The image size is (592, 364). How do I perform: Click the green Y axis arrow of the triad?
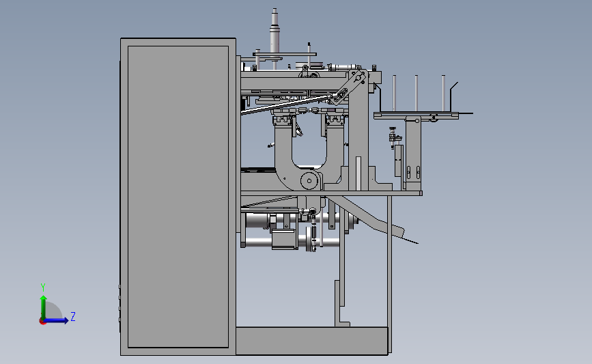click(x=44, y=307)
